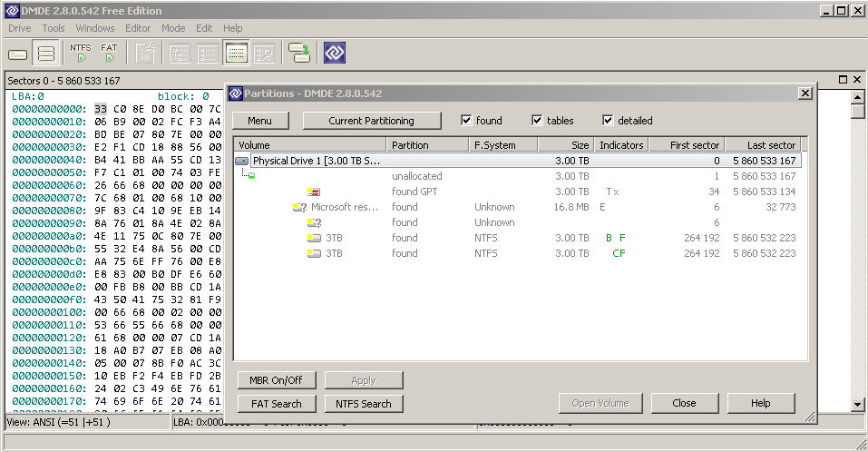This screenshot has height=452, width=868.
Task: Click the find-in-list toolbar icon
Action: (264, 54)
